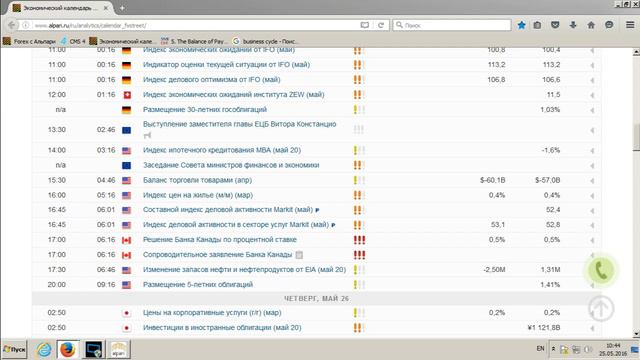Click the Firefox back arrow button
Viewport: 640px width, 360px height.
pos(11,25)
